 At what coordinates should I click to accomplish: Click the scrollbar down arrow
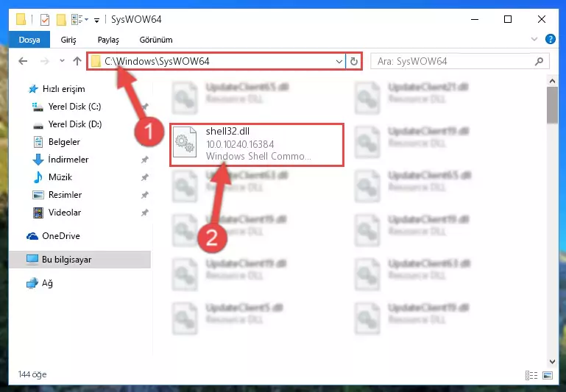552,361
